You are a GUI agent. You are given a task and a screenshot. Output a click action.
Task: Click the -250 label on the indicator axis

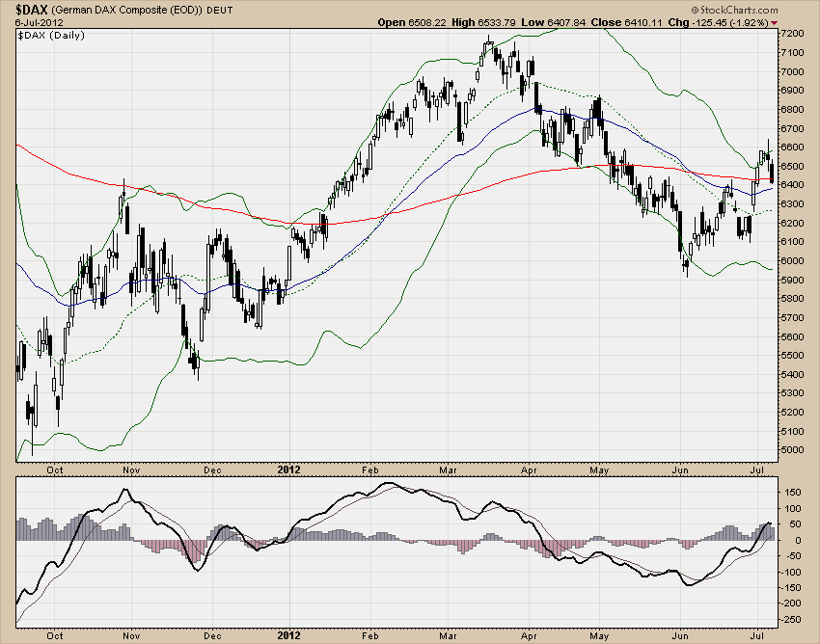click(x=791, y=620)
